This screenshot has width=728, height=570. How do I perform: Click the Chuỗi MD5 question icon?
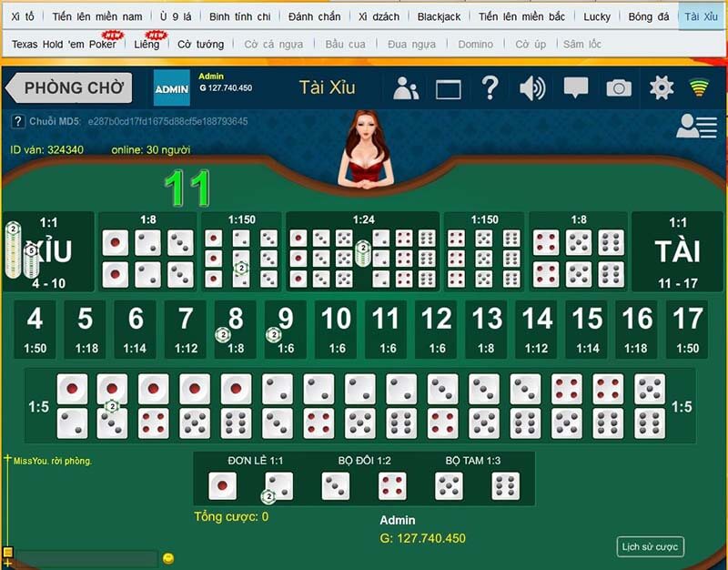click(x=20, y=118)
